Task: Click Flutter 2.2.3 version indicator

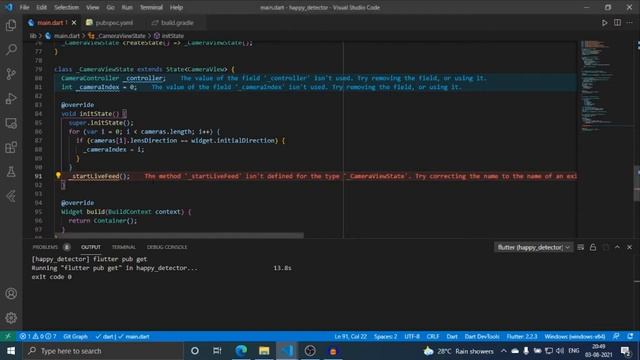Action: [522, 336]
